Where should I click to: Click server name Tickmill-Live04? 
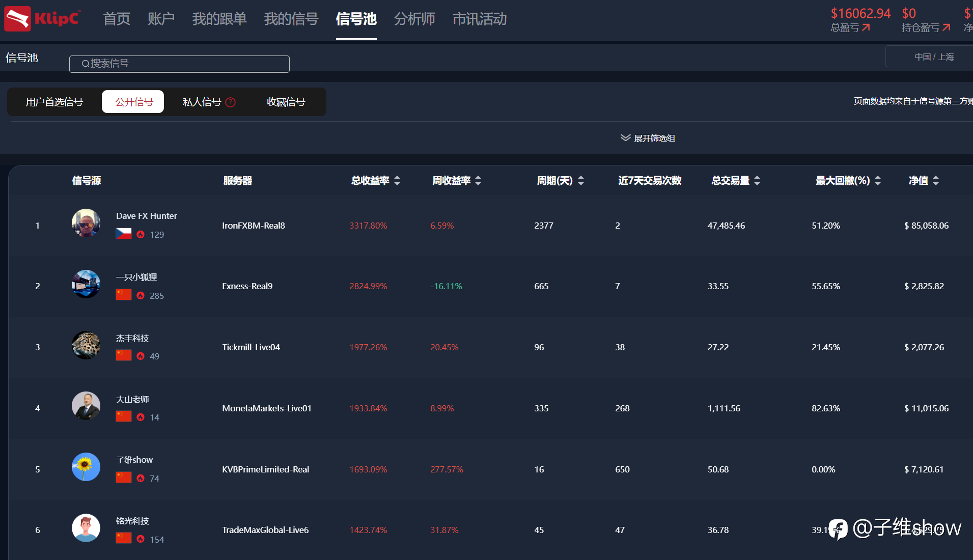click(251, 347)
